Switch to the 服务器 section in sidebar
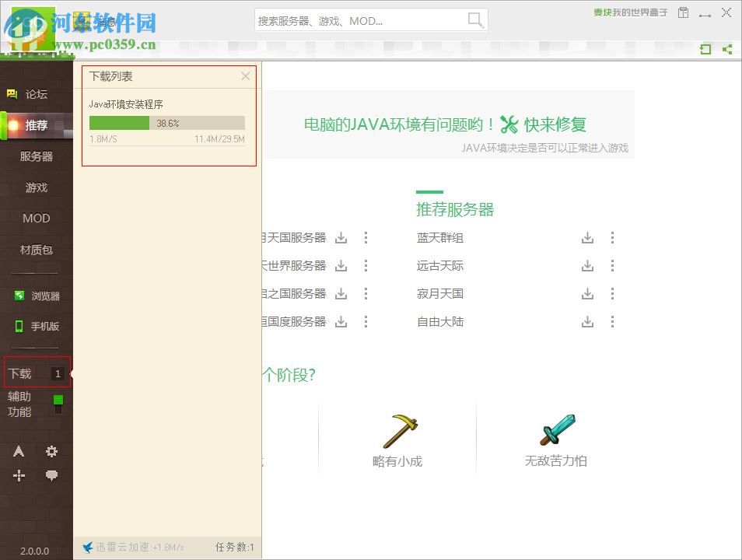Screen dimensions: 742x560 pos(35,156)
